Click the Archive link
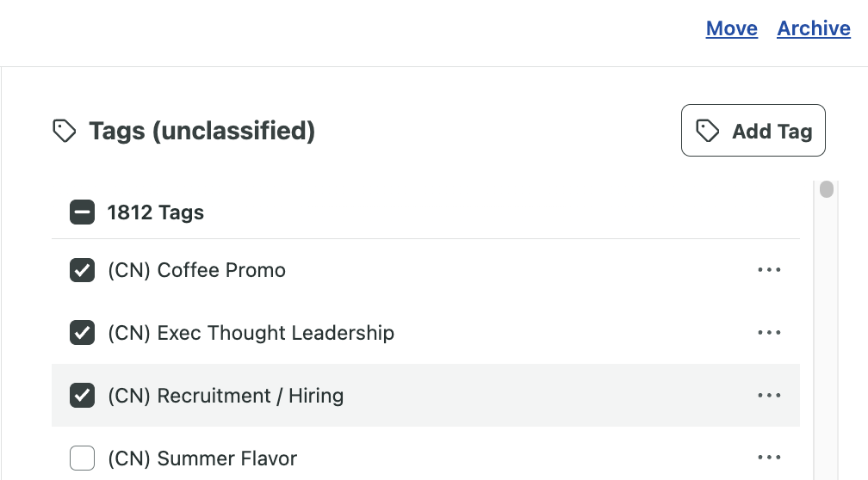This screenshot has width=868, height=480. pos(814,28)
